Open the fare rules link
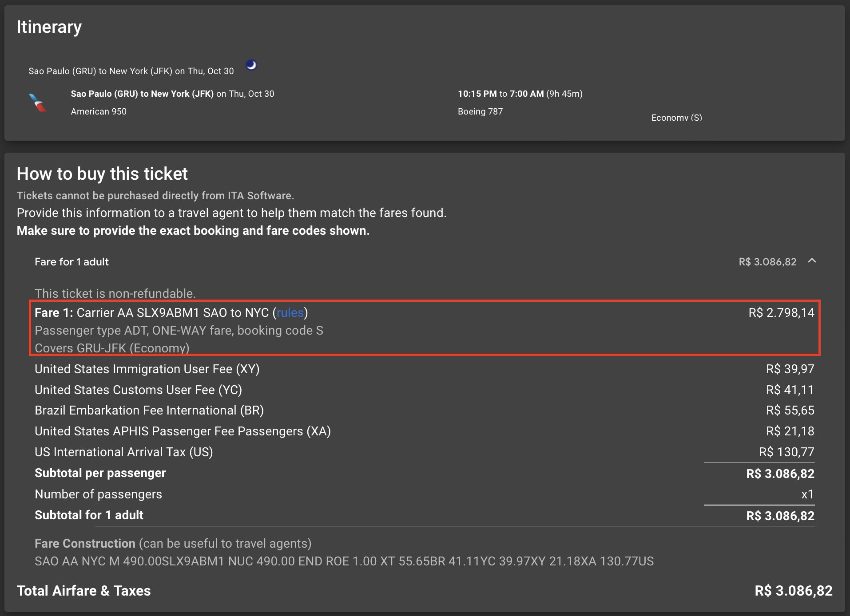 (290, 312)
